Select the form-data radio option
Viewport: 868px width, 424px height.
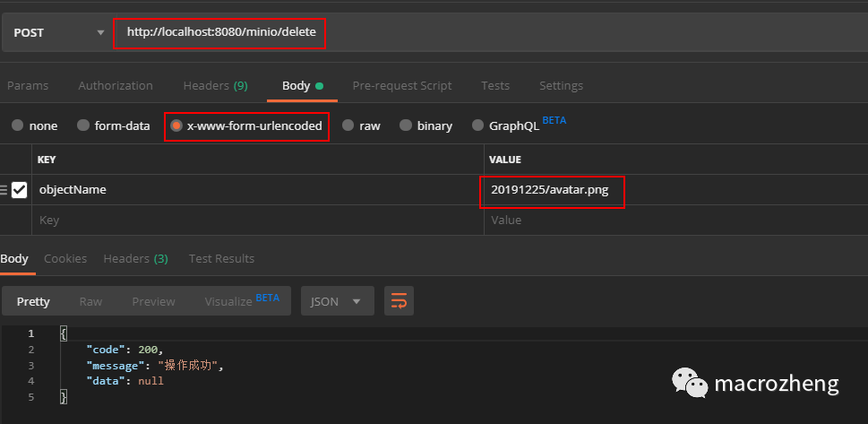coord(83,125)
